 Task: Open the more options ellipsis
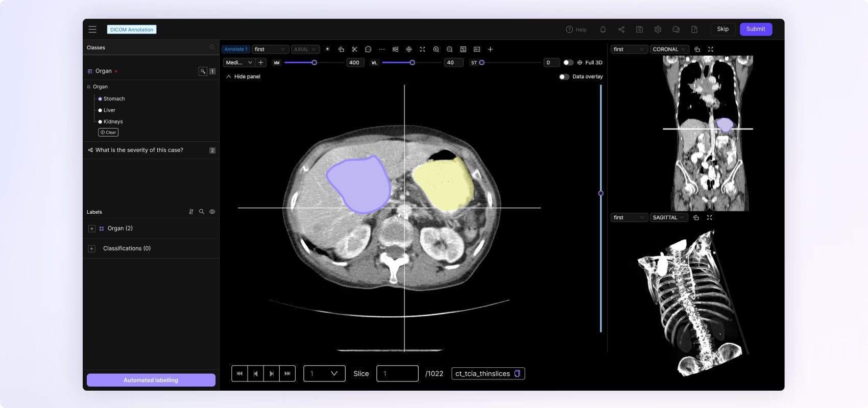click(381, 49)
